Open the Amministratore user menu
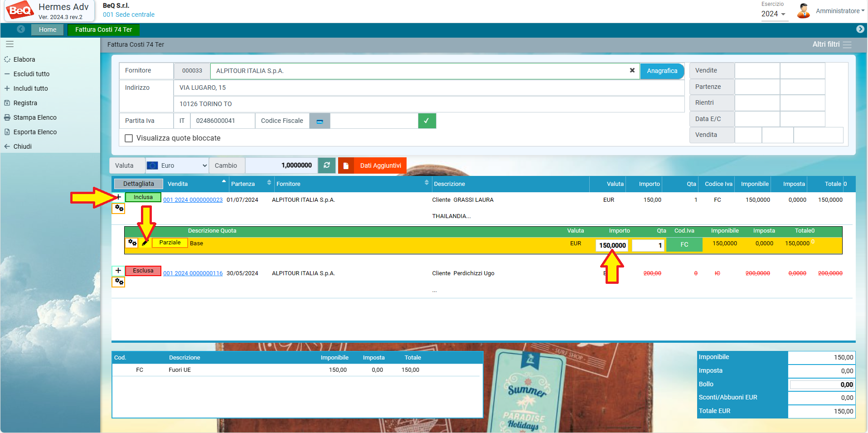 840,11
